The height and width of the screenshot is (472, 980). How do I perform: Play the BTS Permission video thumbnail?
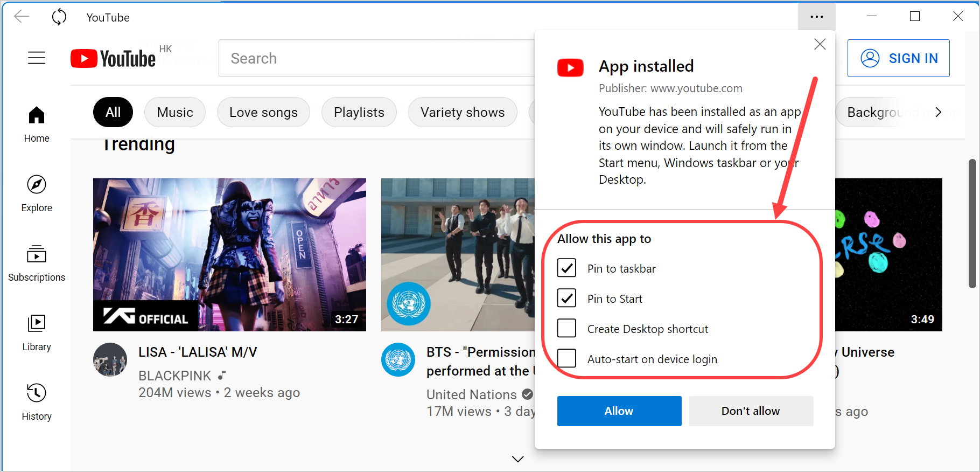click(x=458, y=254)
